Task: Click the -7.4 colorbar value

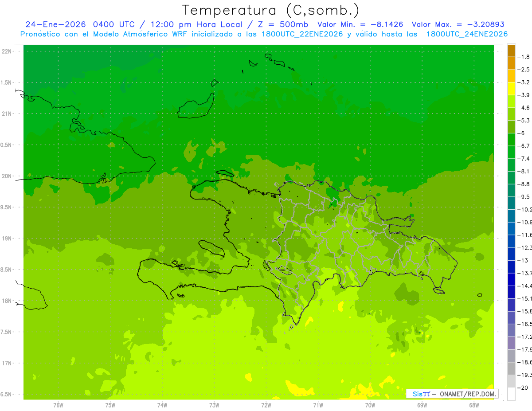Action: [x=524, y=159]
